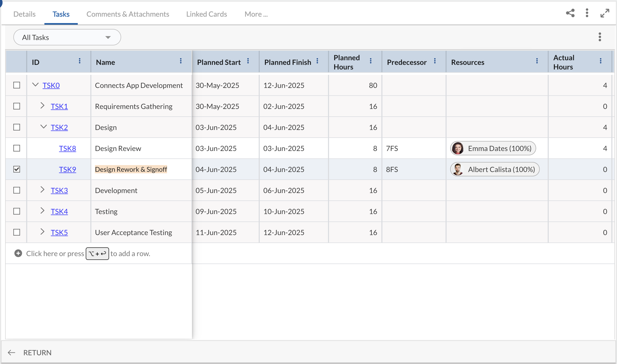Check the TSK1 row checkbox
The height and width of the screenshot is (364, 617).
pyautogui.click(x=16, y=106)
